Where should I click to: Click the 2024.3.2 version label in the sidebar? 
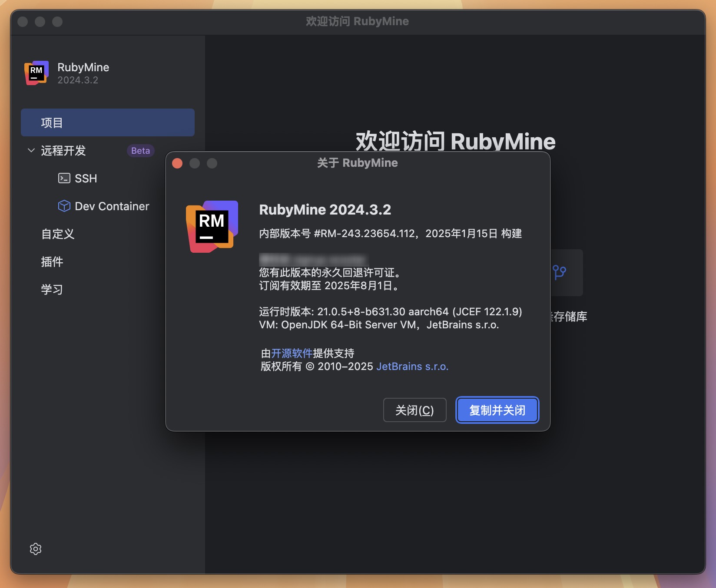(78, 80)
